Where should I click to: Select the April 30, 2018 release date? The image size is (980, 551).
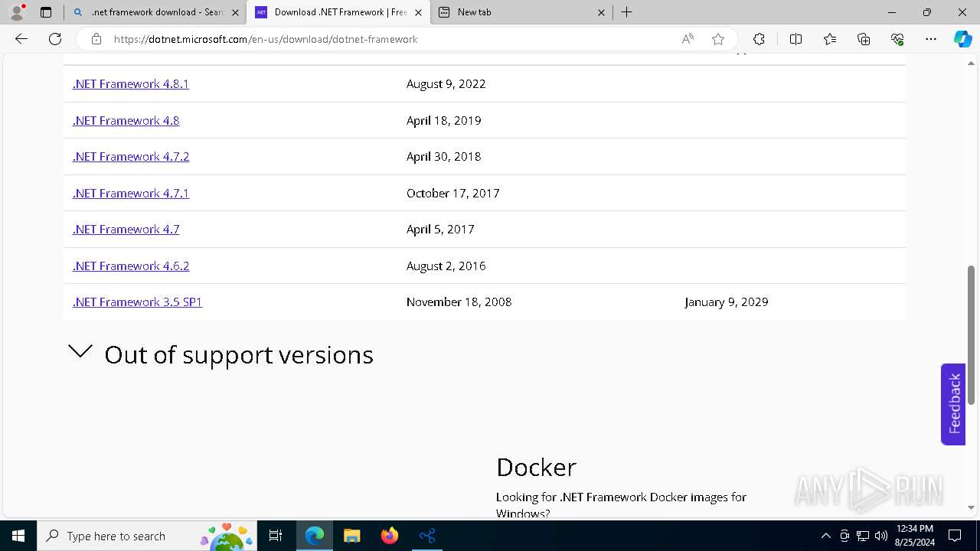pyautogui.click(x=444, y=157)
